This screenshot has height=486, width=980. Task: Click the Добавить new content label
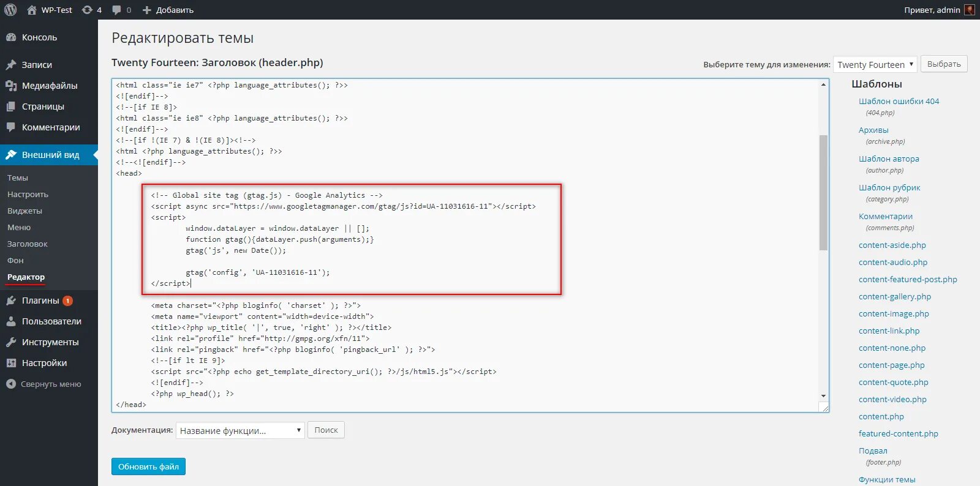click(175, 10)
